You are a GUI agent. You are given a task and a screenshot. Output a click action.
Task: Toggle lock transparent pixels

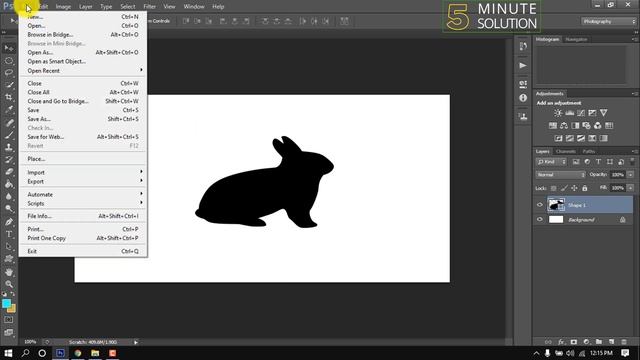click(x=553, y=188)
